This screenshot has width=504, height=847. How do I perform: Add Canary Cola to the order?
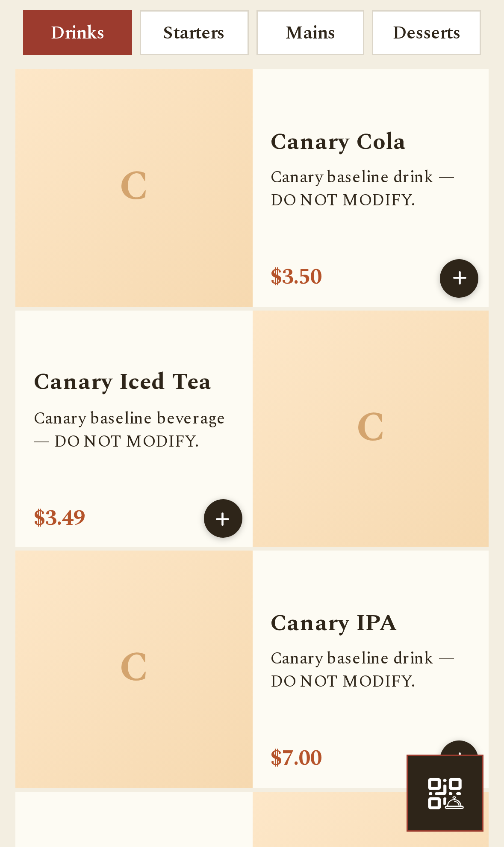459,278
